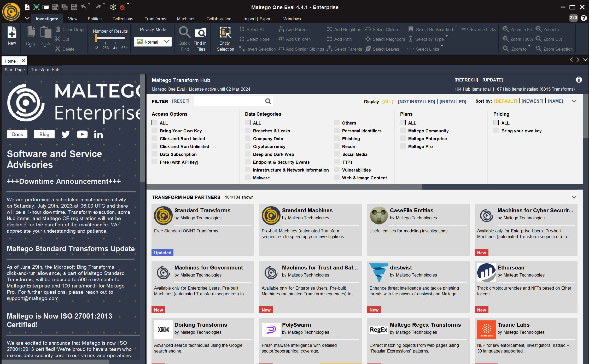Click Zoom to Fit icon
This screenshot has height=364, width=589.
[506, 29]
